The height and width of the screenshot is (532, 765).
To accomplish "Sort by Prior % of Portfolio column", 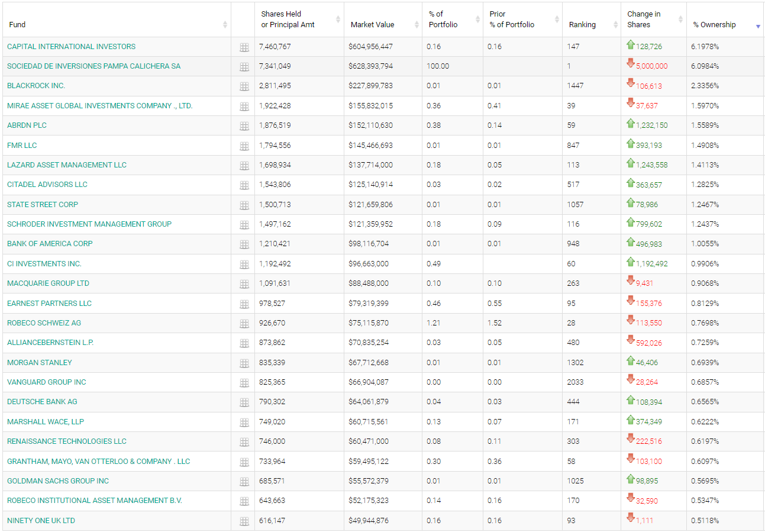I will coord(522,20).
